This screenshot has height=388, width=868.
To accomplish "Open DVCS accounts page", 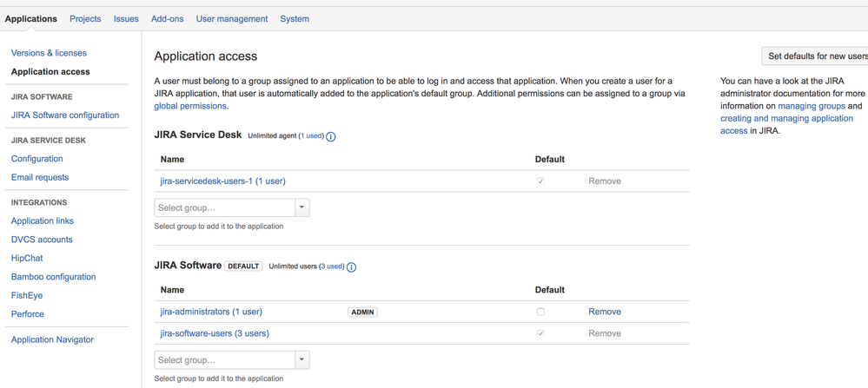I will coord(42,240).
